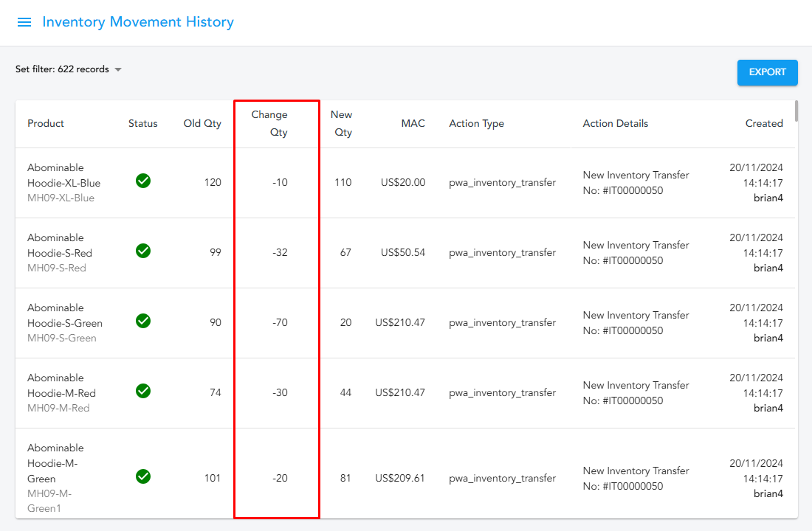812x531 pixels.
Task: Click the Action Type column header
Action: pyautogui.click(x=476, y=123)
